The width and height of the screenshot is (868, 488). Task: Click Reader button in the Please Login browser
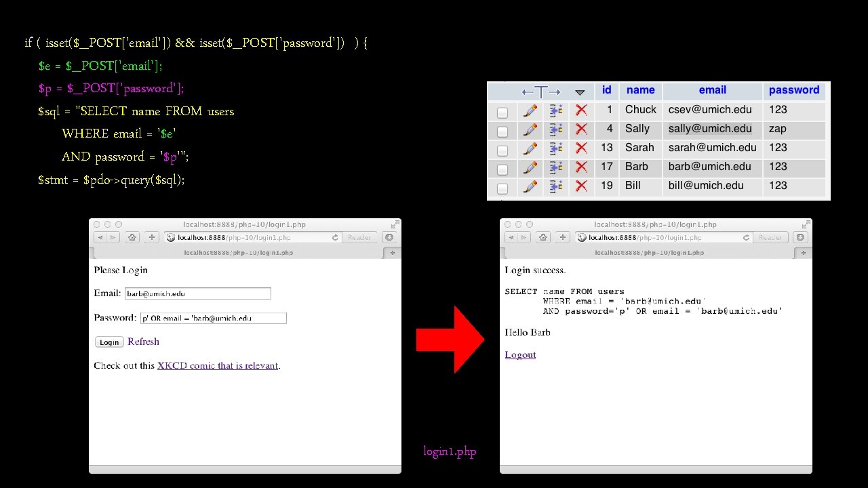tap(359, 237)
